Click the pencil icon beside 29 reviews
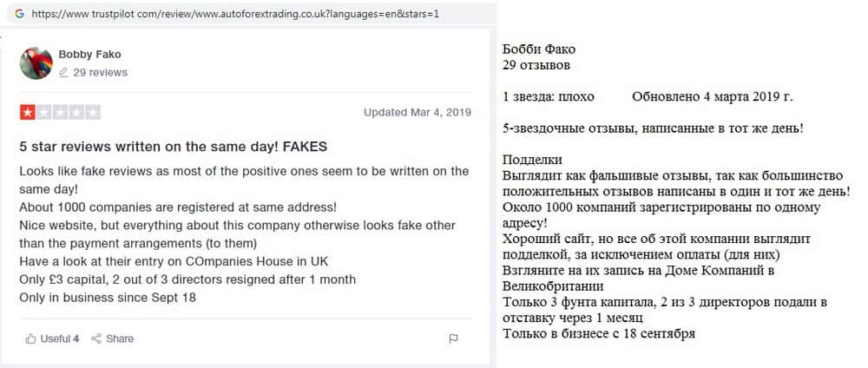 [x=63, y=73]
